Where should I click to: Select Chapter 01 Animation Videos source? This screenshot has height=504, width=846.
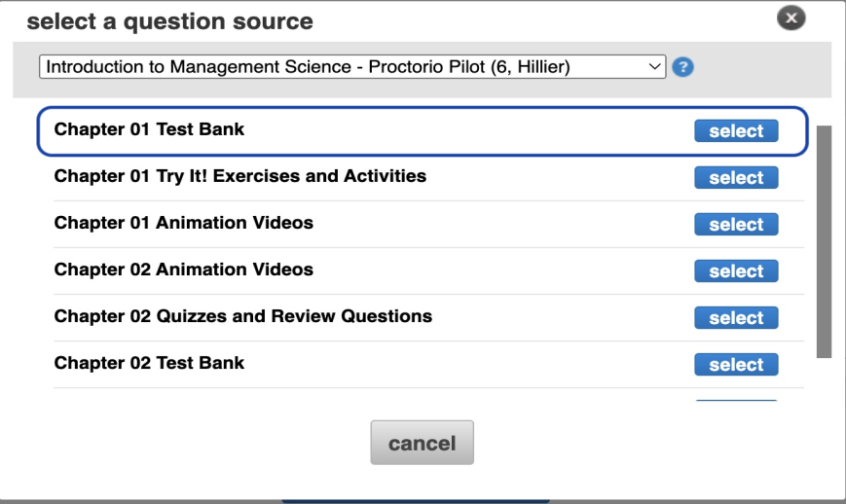click(x=736, y=225)
